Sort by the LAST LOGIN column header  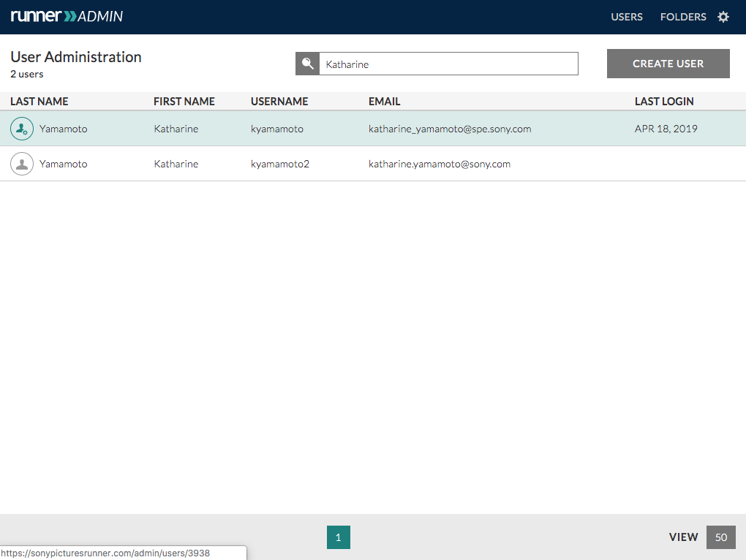pos(664,102)
